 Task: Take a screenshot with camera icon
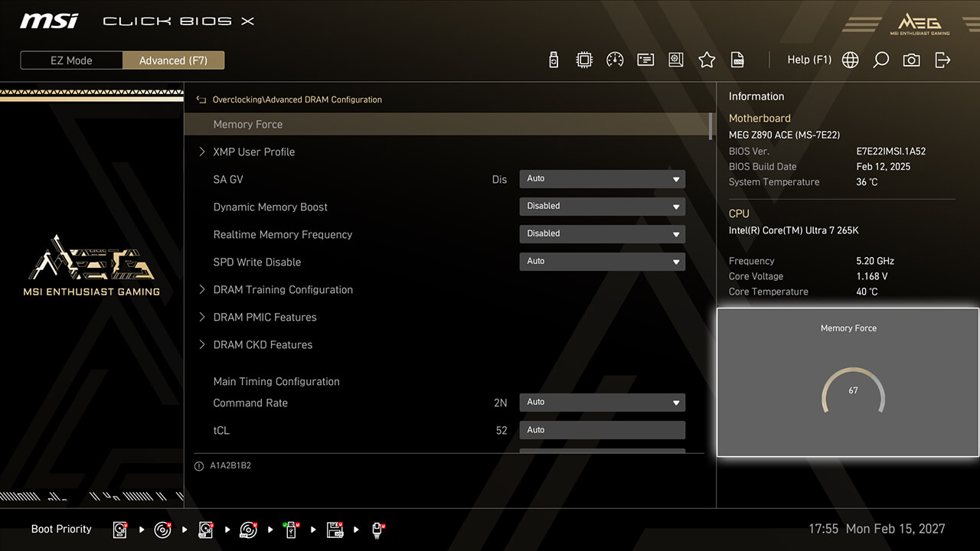pyautogui.click(x=911, y=60)
